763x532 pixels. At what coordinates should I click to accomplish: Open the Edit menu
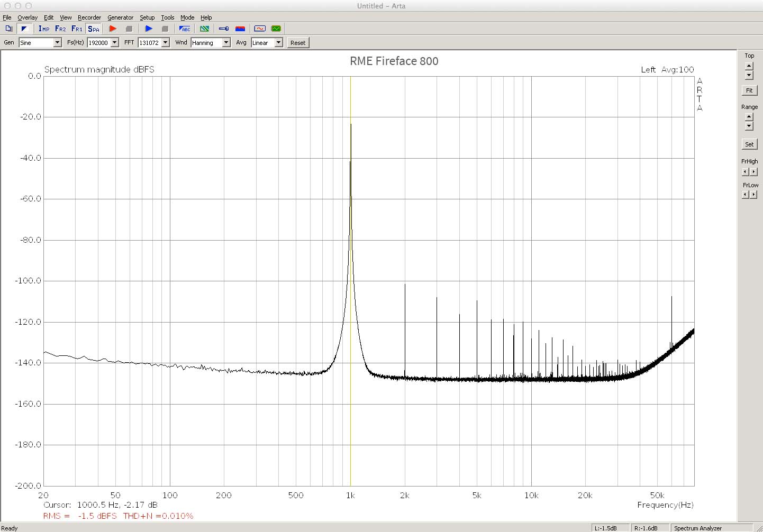[x=49, y=17]
